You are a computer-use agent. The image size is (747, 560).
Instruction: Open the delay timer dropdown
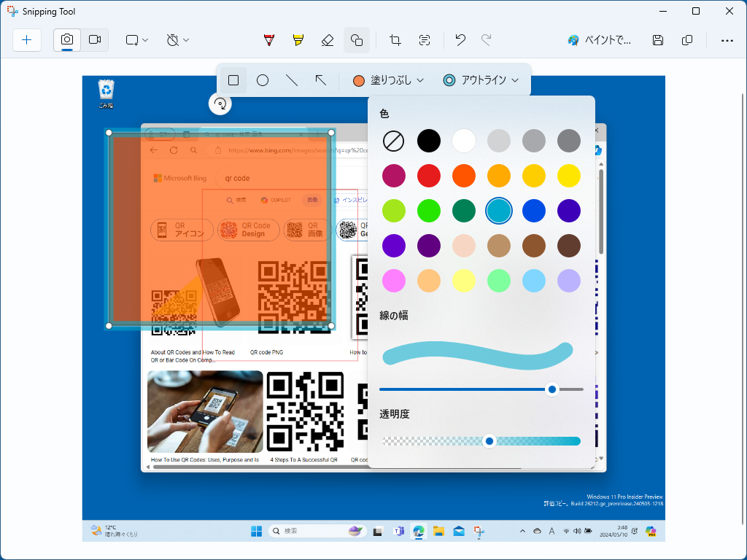[178, 40]
